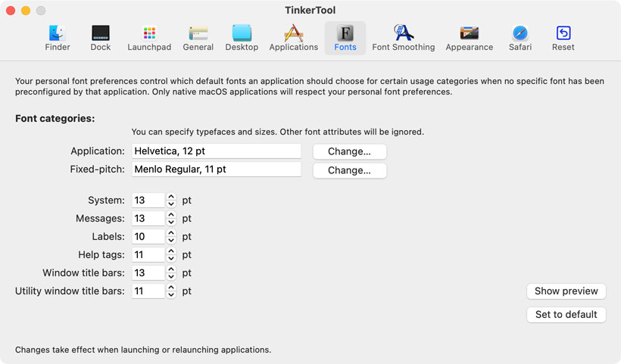The image size is (621, 364).
Task: Increase Labels font size with stepper up
Action: (170, 233)
